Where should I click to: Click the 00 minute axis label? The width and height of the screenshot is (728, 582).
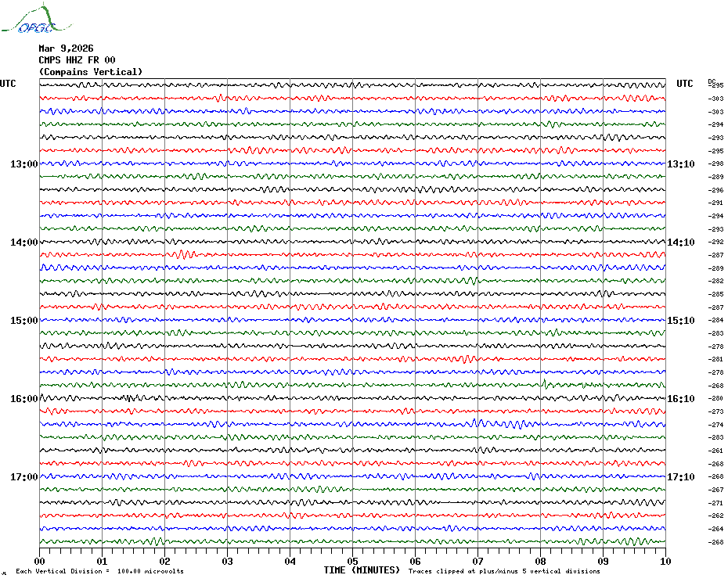pos(40,562)
